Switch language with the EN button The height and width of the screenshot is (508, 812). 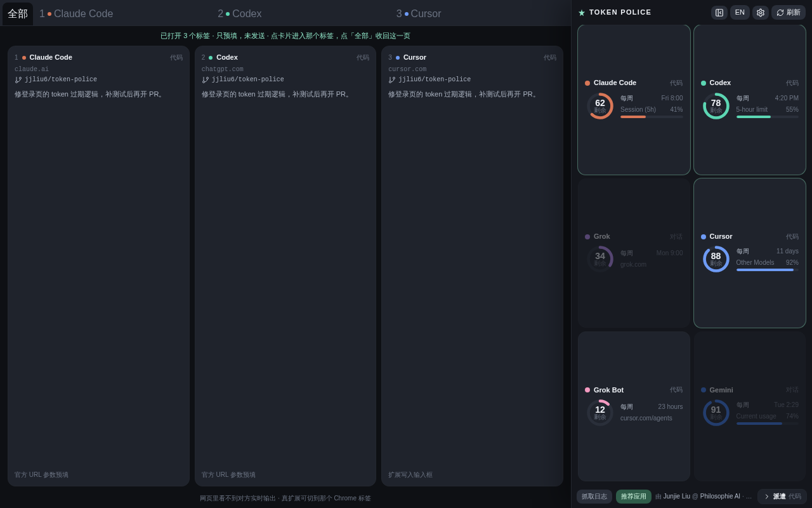pos(740,13)
